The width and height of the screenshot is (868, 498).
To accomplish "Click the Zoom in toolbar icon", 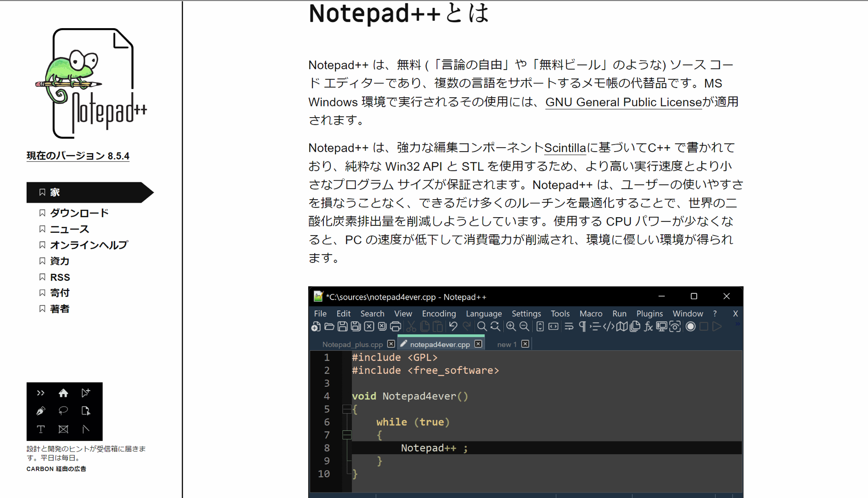I will coord(511,327).
